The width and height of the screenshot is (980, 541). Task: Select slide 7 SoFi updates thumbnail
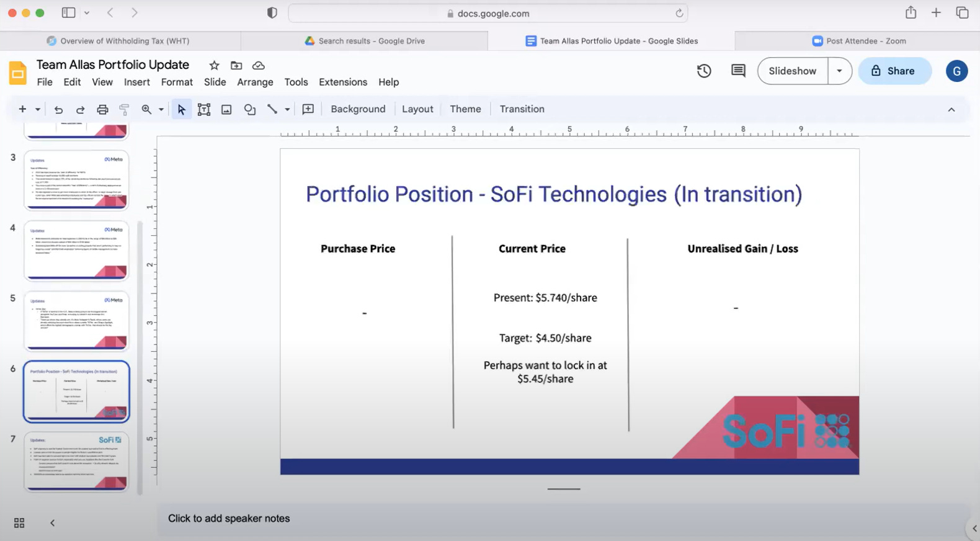point(76,462)
